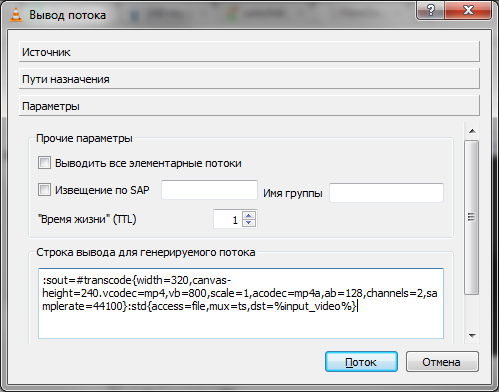The height and width of the screenshot is (392, 499).
Task: Close the Вывод потока dialog
Action: click(468, 10)
